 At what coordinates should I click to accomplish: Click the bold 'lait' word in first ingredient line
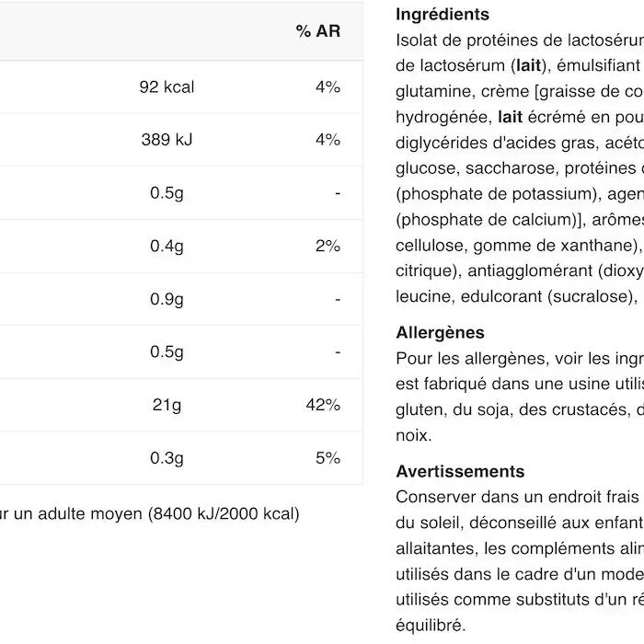(527, 65)
